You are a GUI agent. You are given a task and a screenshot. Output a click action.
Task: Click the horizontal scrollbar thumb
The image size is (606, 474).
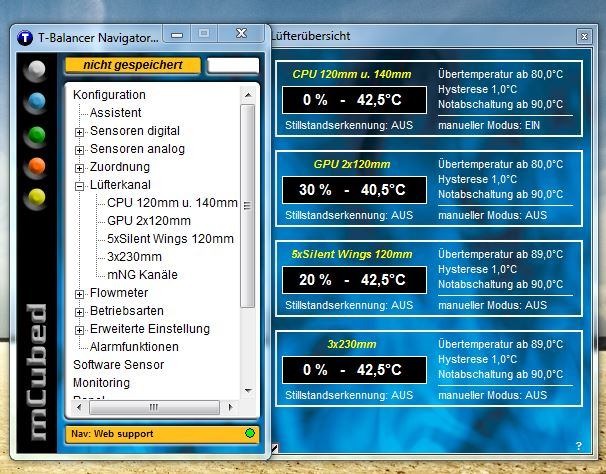coord(154,407)
